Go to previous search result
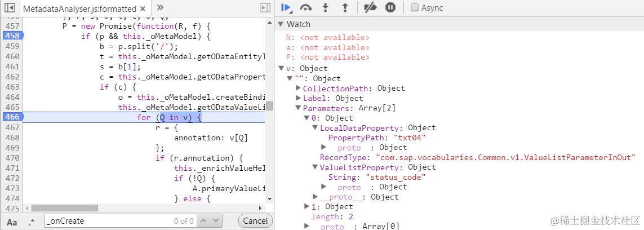The height and width of the screenshot is (230, 644). (204, 221)
